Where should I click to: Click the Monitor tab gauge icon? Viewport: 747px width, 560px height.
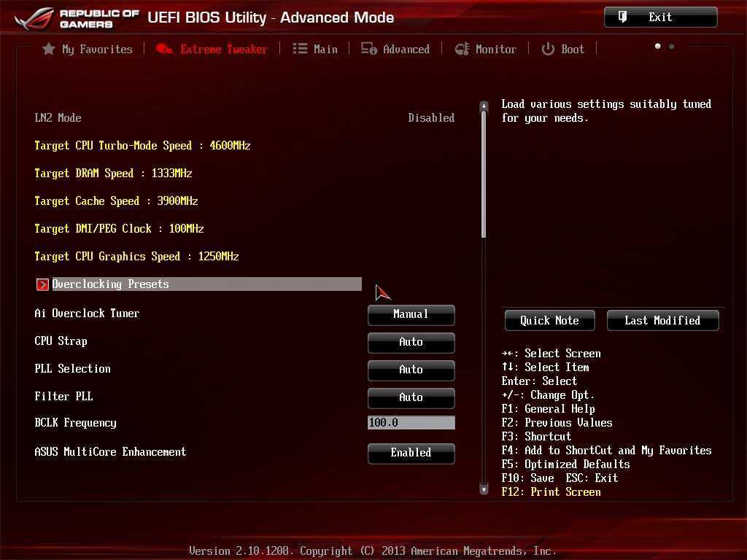[x=462, y=49]
